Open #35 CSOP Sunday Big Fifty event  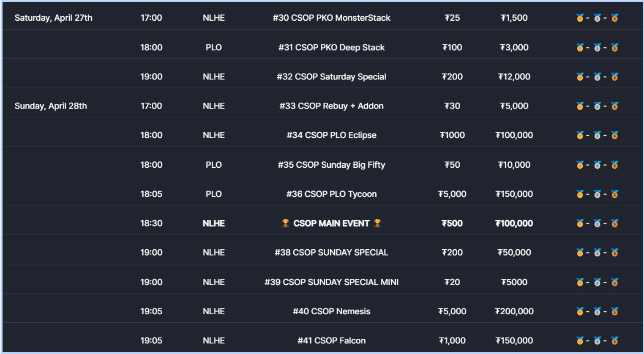coord(331,165)
